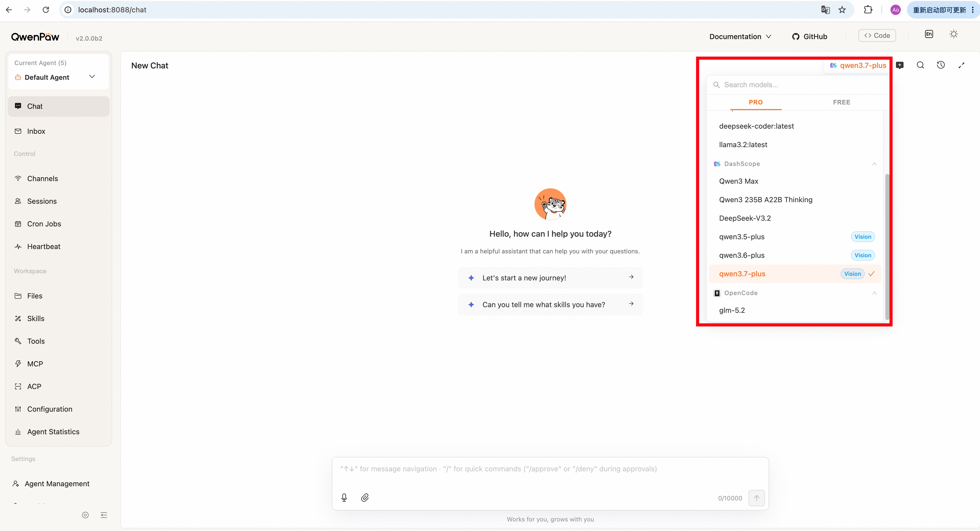Click the Code button in header

(877, 36)
